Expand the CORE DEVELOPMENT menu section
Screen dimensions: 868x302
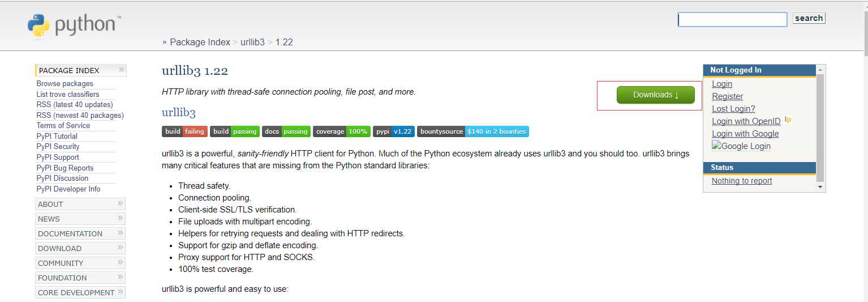[80, 292]
